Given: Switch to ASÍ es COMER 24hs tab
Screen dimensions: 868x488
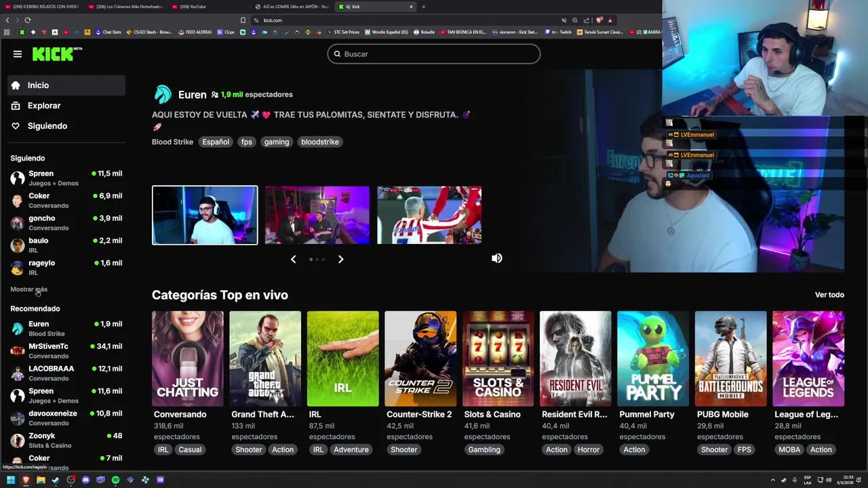Looking at the screenshot, I should pyautogui.click(x=292, y=7).
